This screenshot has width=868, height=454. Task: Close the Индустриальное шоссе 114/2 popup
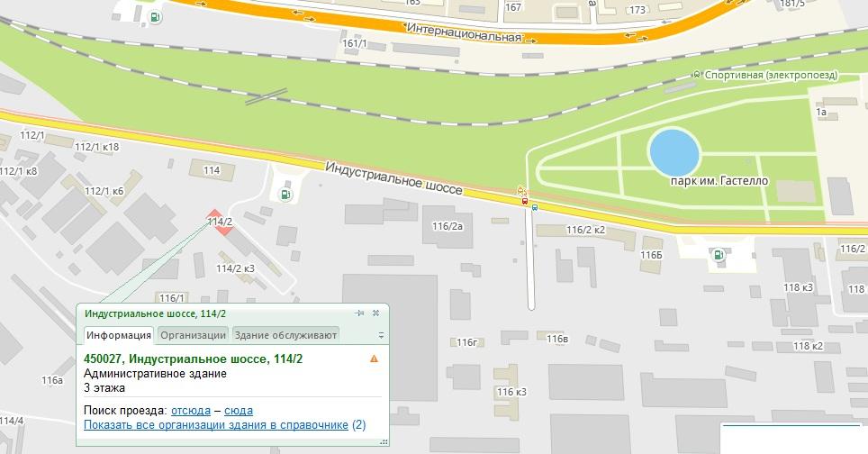click(x=375, y=313)
